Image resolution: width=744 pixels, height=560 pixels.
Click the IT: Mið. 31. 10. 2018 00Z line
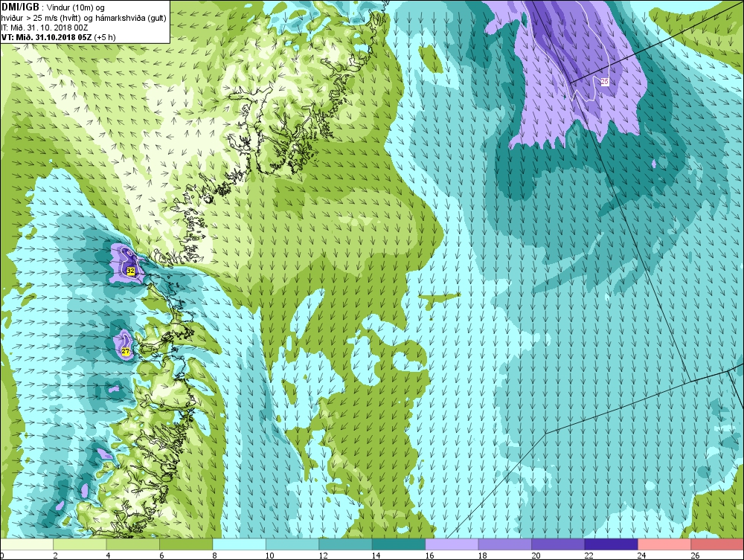coord(45,28)
